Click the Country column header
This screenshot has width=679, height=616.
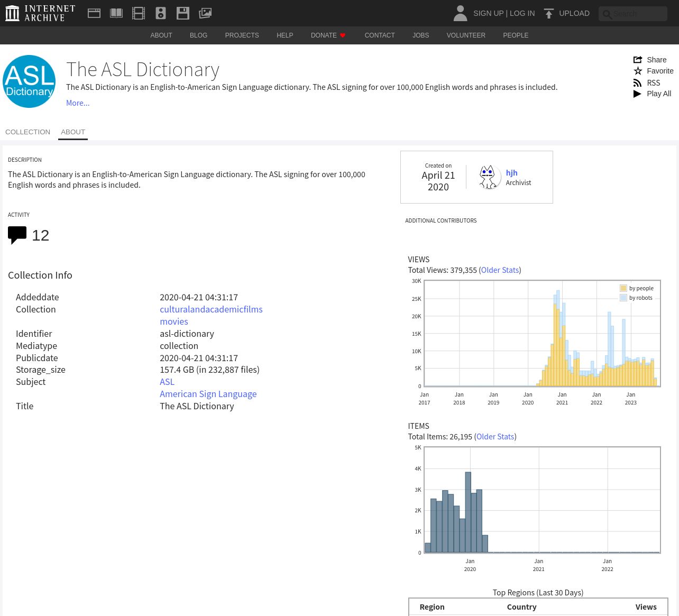pyautogui.click(x=521, y=607)
